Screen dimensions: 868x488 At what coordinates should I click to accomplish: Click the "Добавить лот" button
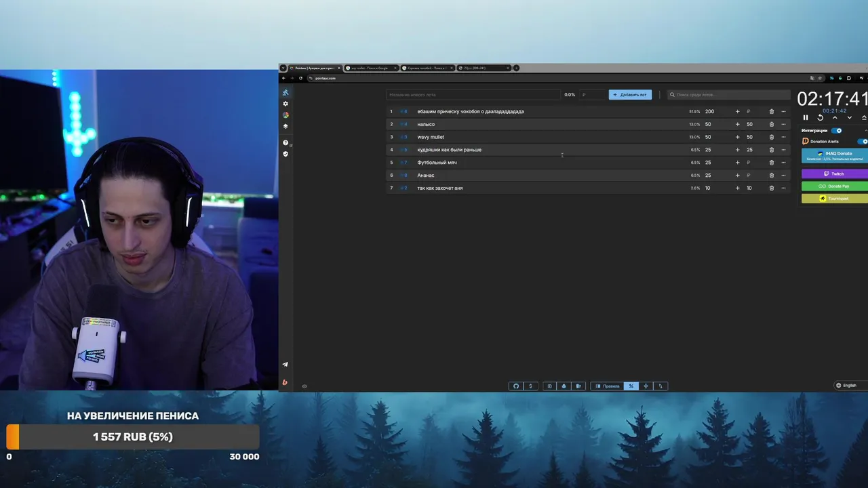pos(630,95)
